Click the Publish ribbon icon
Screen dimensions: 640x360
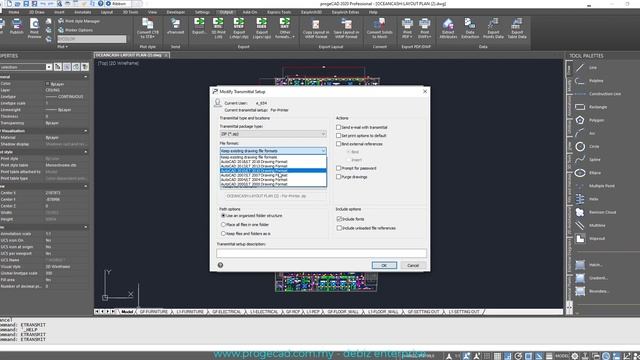coord(16,27)
